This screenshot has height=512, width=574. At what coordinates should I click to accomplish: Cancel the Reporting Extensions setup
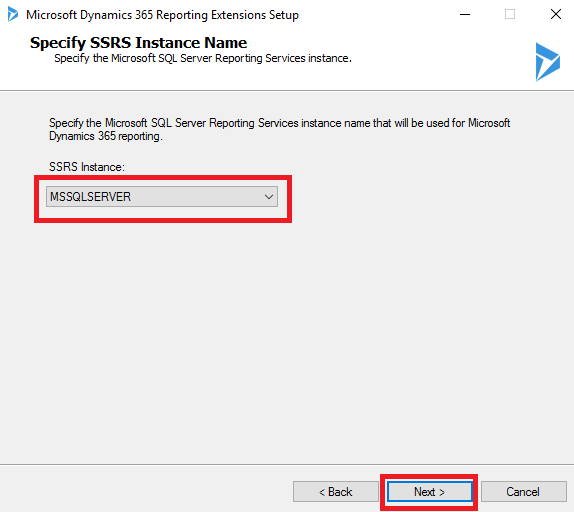click(x=523, y=492)
